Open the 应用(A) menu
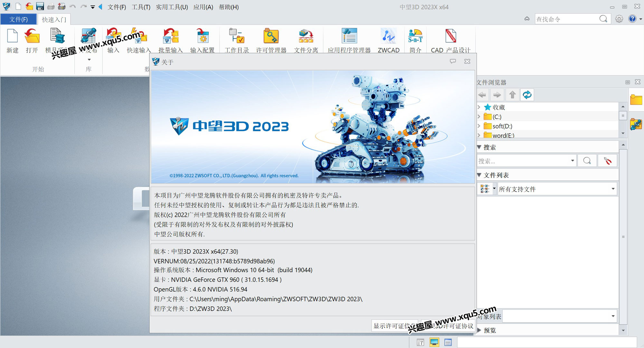Image resolution: width=644 pixels, height=348 pixels. tap(203, 7)
